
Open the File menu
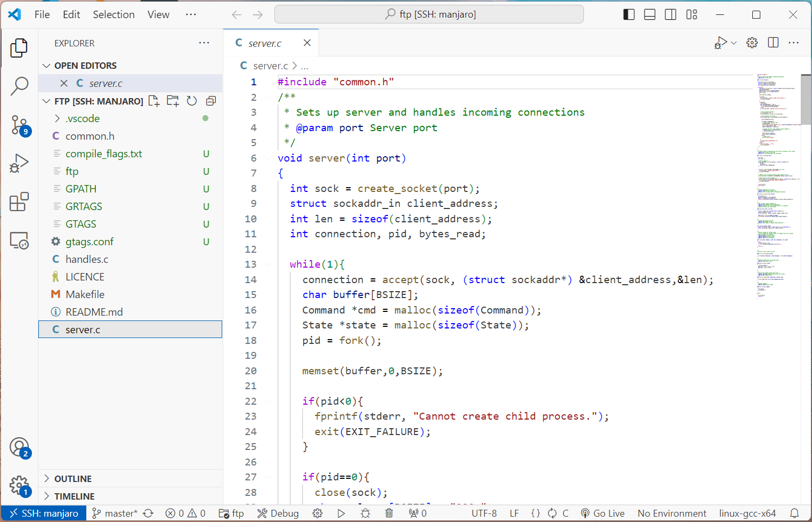[x=42, y=14]
